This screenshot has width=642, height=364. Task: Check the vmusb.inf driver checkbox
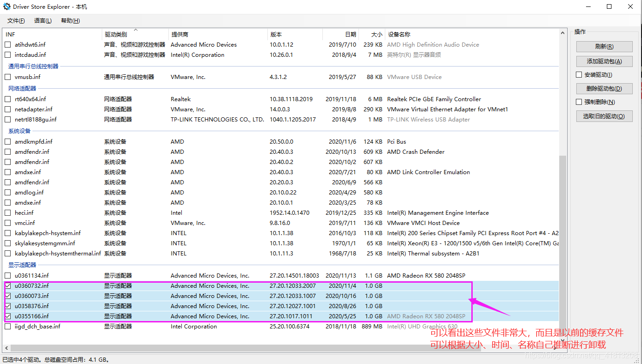click(x=7, y=77)
